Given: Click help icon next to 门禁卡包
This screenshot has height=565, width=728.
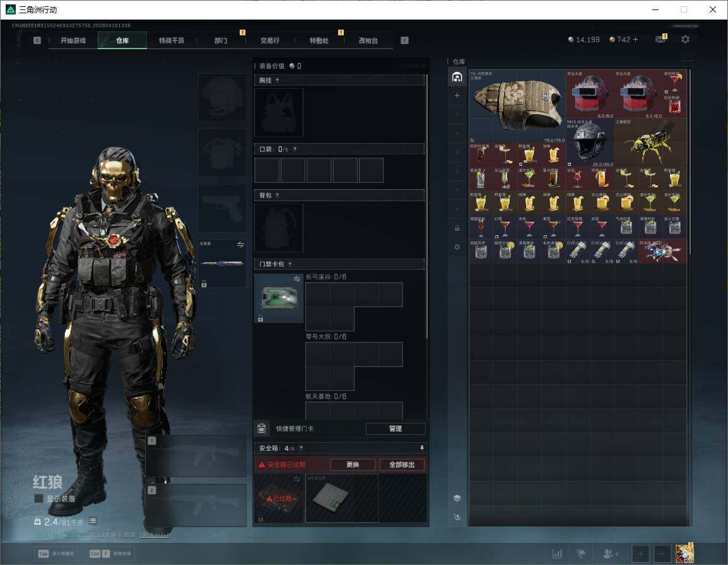Looking at the screenshot, I should (x=290, y=264).
